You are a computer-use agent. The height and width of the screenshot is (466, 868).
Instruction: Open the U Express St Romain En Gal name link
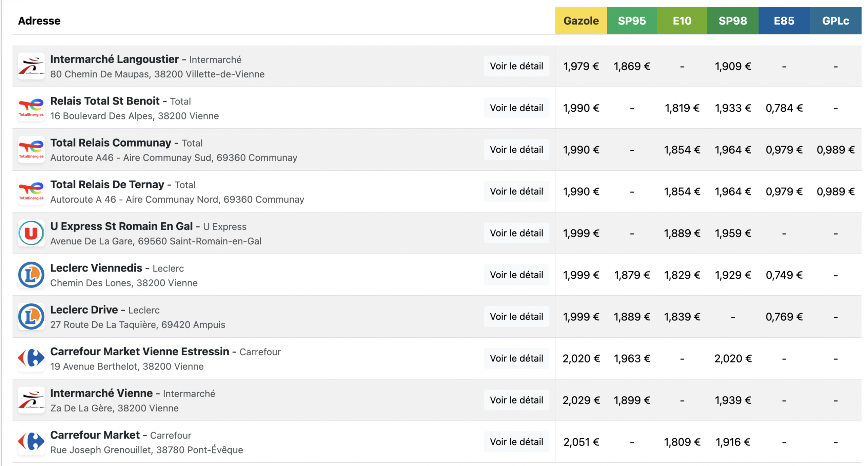[121, 226]
